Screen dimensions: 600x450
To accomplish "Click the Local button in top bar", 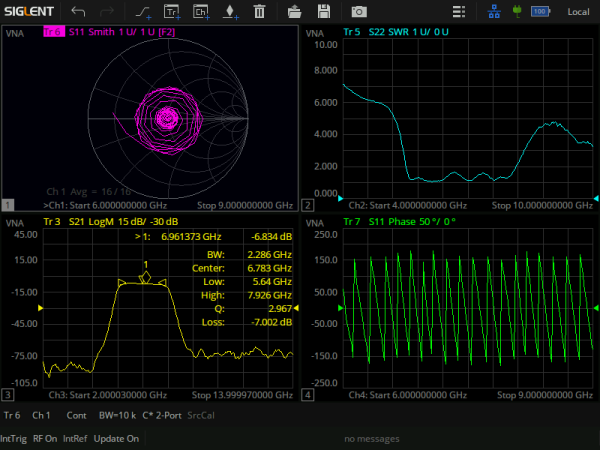I will pos(578,12).
